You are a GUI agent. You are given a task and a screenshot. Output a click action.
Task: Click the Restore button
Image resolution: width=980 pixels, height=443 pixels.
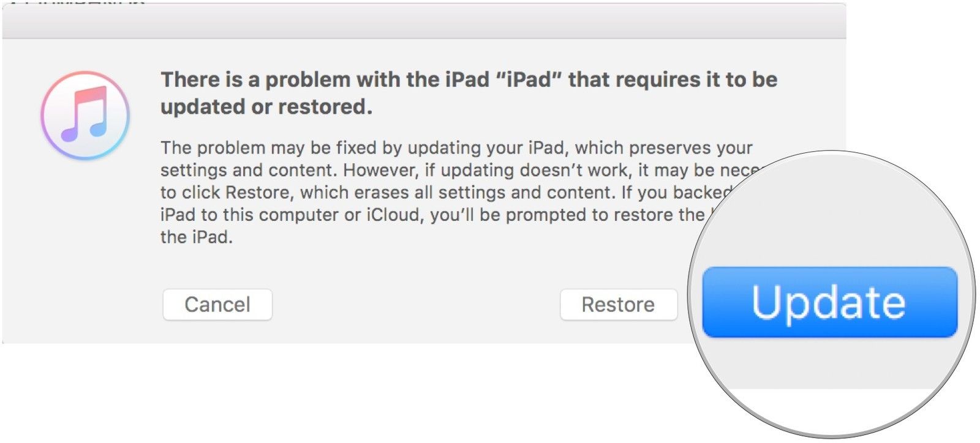[618, 305]
